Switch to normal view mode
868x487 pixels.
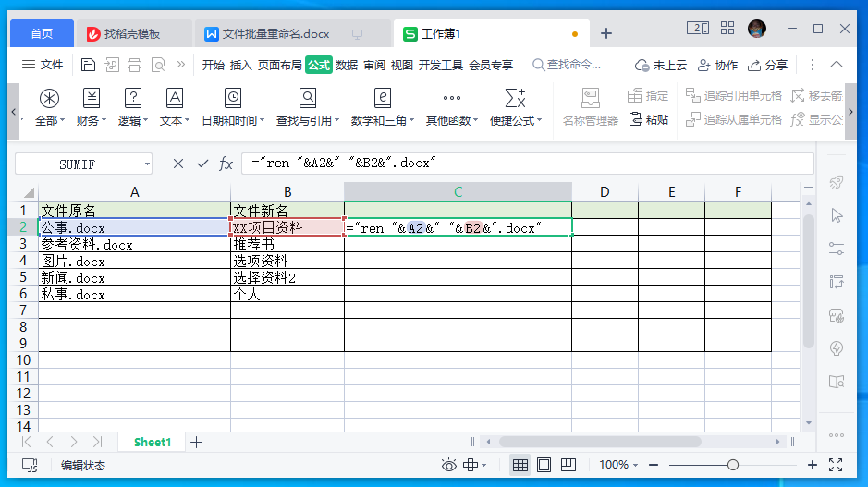click(x=520, y=465)
